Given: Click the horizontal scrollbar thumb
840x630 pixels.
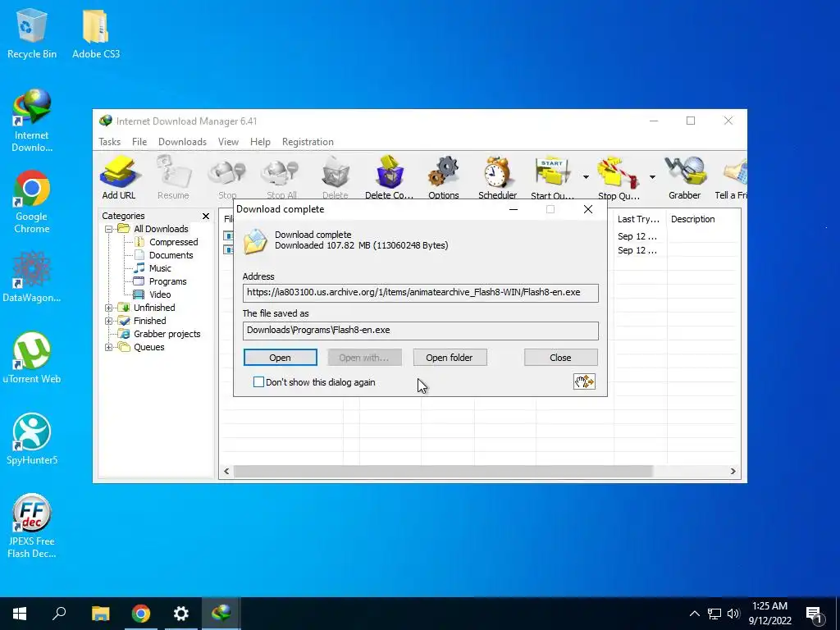Looking at the screenshot, I should pos(443,471).
